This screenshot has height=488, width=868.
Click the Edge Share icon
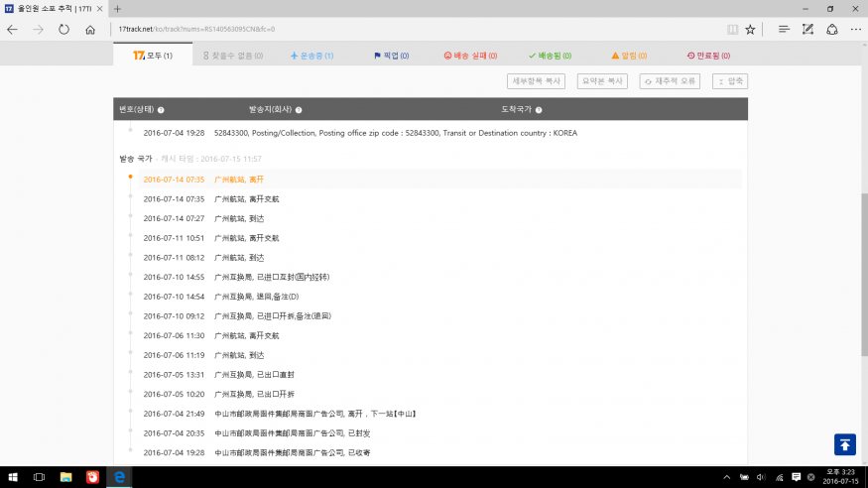pos(831,30)
